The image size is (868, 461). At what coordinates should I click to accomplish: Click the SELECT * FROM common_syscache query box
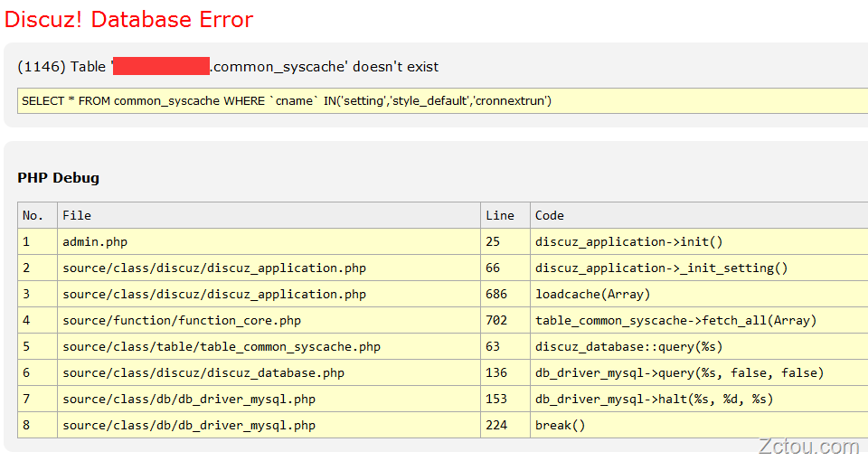[x=442, y=100]
